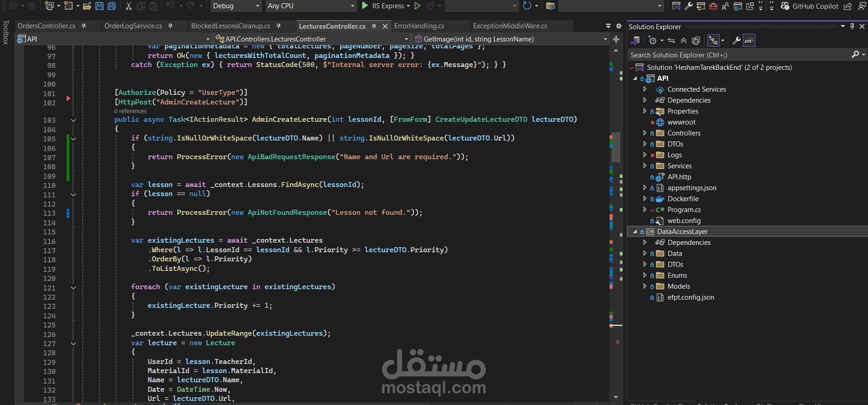Click the Save (floppy disk) toolbar icon

pos(99,6)
